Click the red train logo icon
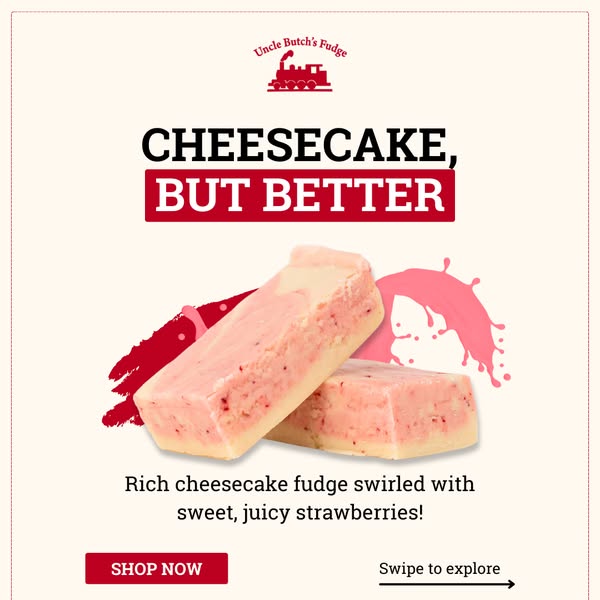The image size is (600, 600). coord(300,72)
